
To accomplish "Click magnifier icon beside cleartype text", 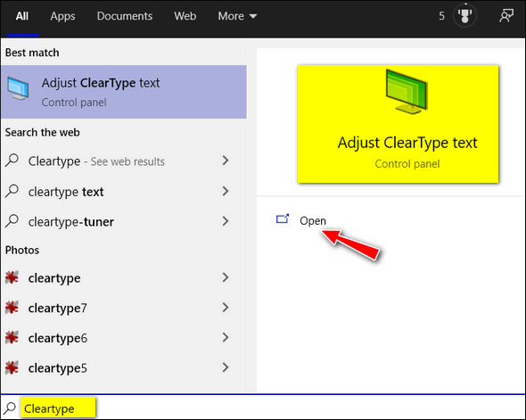I will tap(12, 191).
